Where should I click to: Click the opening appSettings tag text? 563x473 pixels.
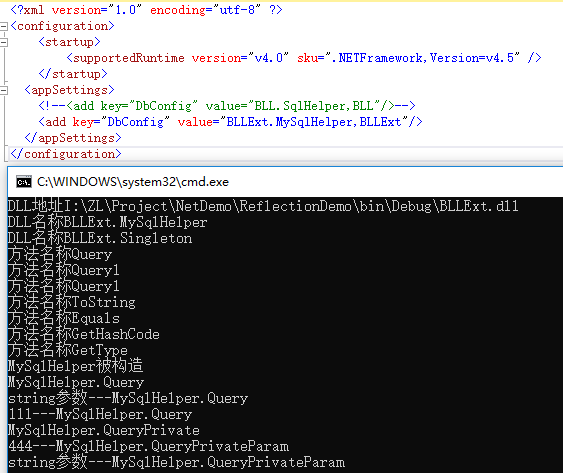click(x=69, y=90)
